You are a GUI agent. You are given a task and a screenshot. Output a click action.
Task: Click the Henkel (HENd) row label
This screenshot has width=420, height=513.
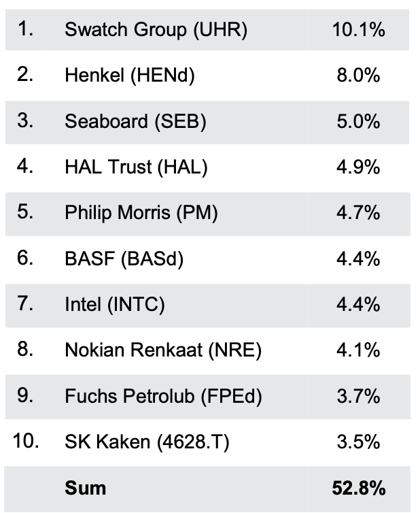[130, 76]
